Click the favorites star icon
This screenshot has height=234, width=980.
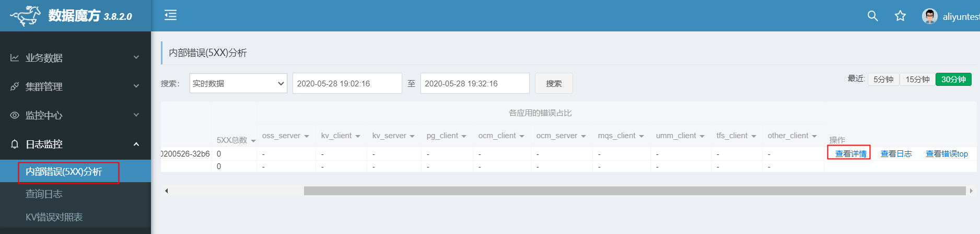900,16
